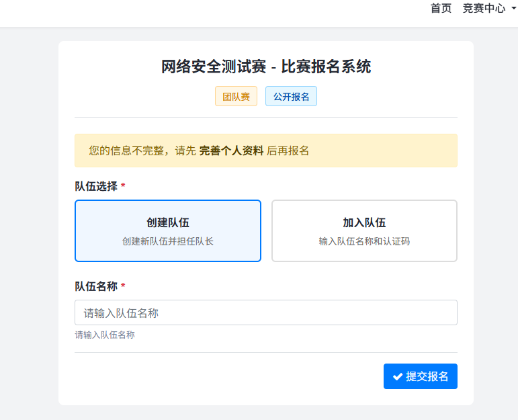The image size is (518, 420).
Task: Click the orange 团队赛 badge
Action: point(236,97)
